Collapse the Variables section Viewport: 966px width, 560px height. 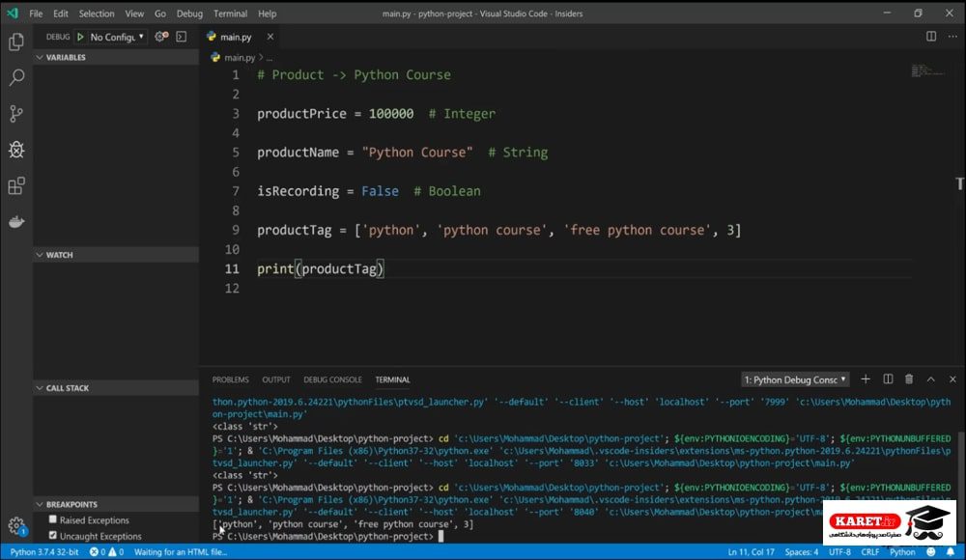pyautogui.click(x=116, y=57)
